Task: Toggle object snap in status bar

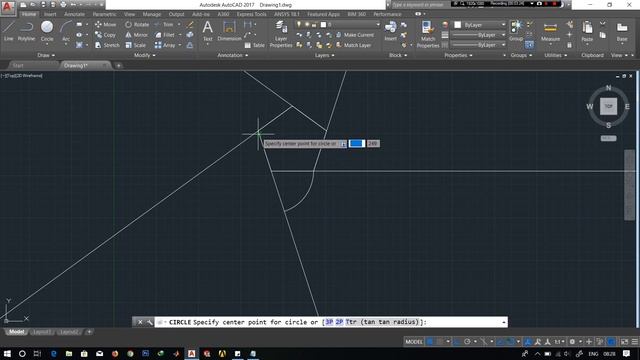Action: (510, 342)
